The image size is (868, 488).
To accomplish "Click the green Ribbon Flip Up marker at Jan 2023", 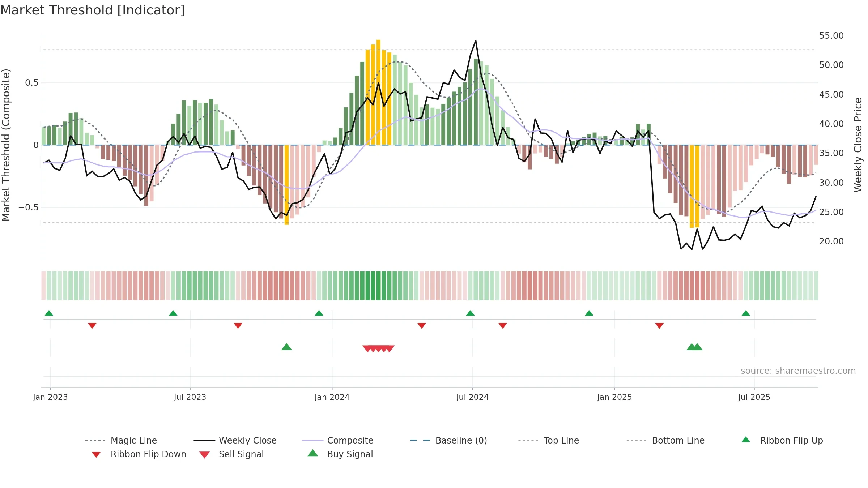I will pos(49,313).
